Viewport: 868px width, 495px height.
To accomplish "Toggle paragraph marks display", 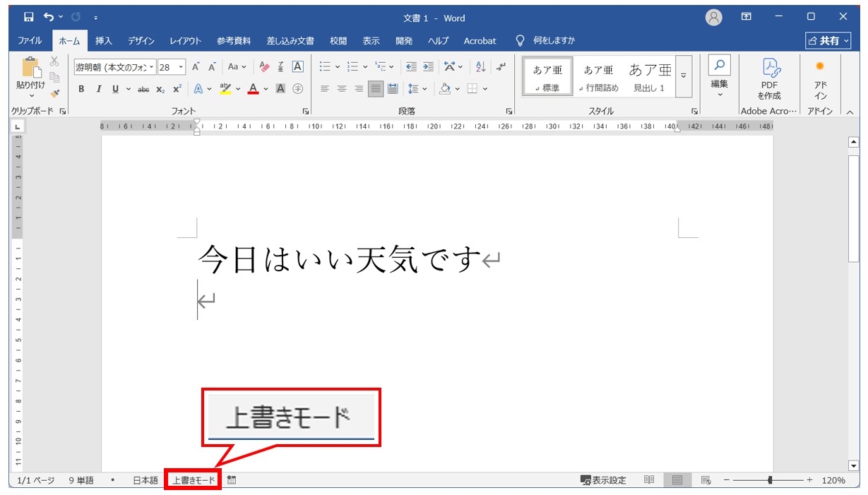I will click(x=501, y=67).
